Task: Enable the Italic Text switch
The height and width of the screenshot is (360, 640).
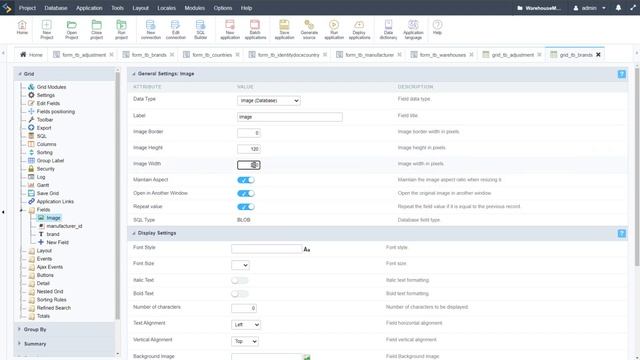Action: (240, 280)
